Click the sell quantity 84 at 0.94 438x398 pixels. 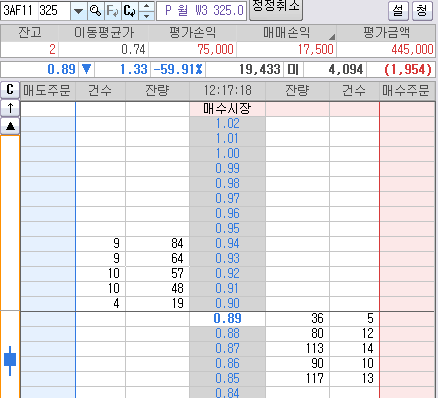177,244
